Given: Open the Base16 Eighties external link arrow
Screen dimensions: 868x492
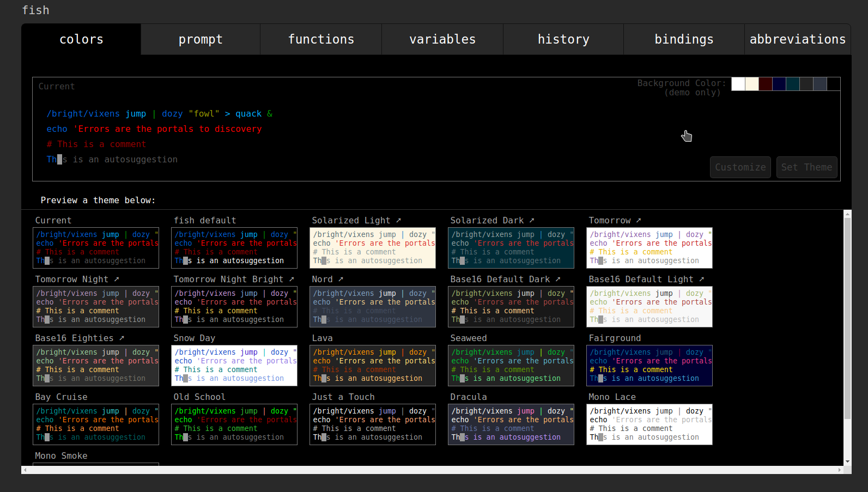Looking at the screenshot, I should point(122,338).
